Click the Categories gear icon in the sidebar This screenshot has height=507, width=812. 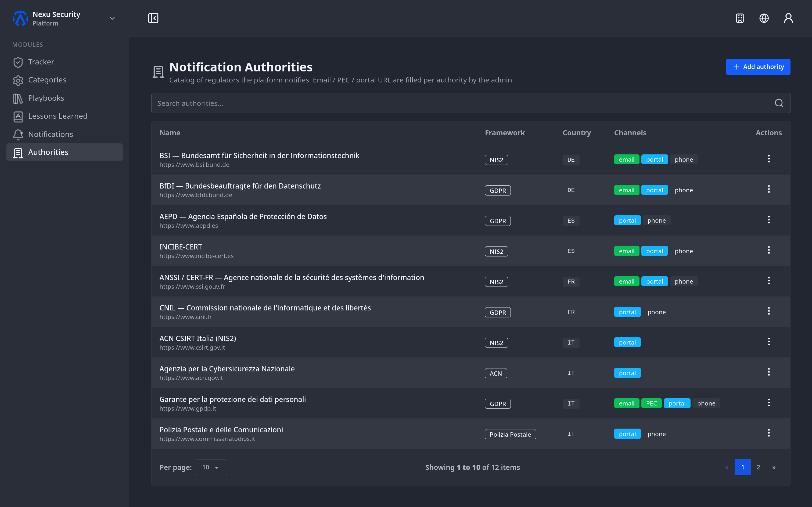18,80
